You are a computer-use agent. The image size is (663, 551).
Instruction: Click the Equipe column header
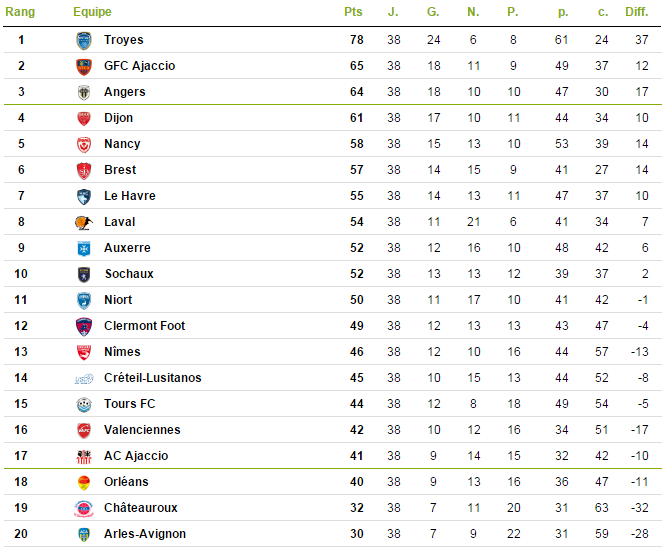tap(92, 12)
